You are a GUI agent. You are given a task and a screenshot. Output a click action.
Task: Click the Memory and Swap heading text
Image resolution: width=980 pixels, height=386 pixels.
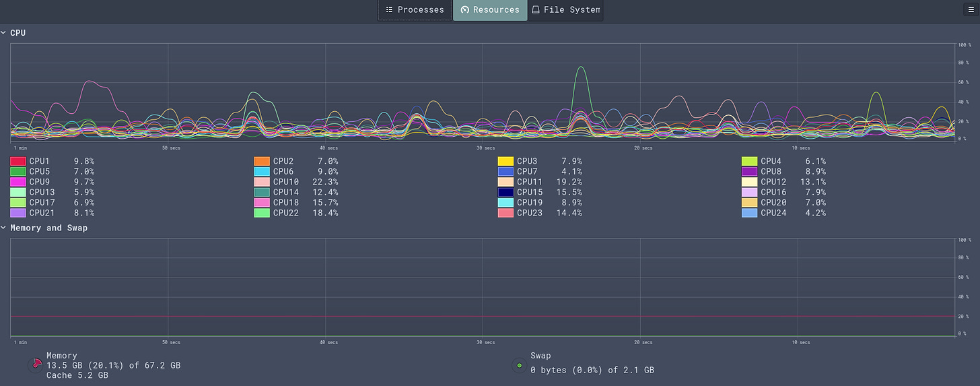(48, 228)
